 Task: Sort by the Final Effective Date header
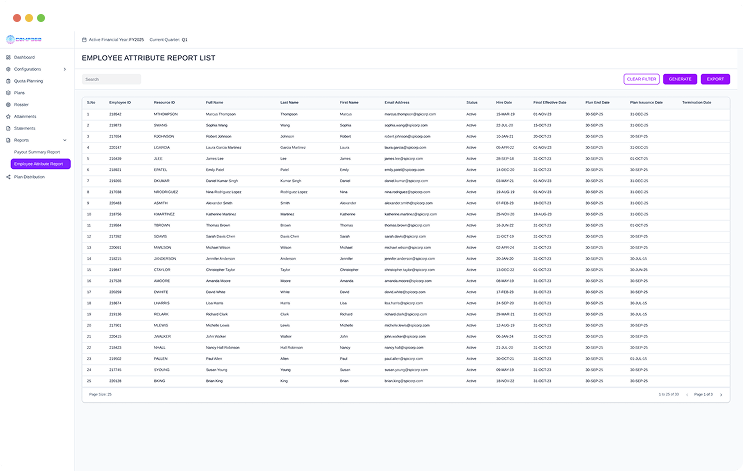(550, 102)
